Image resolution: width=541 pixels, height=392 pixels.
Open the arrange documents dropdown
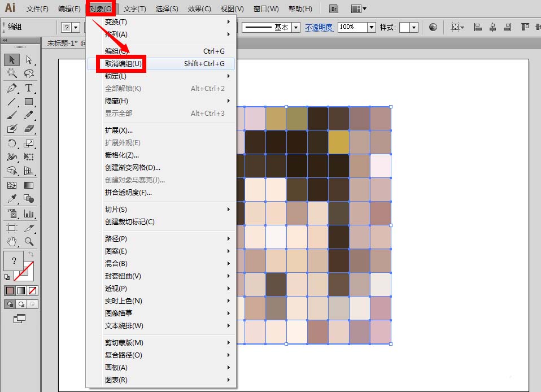pos(359,9)
